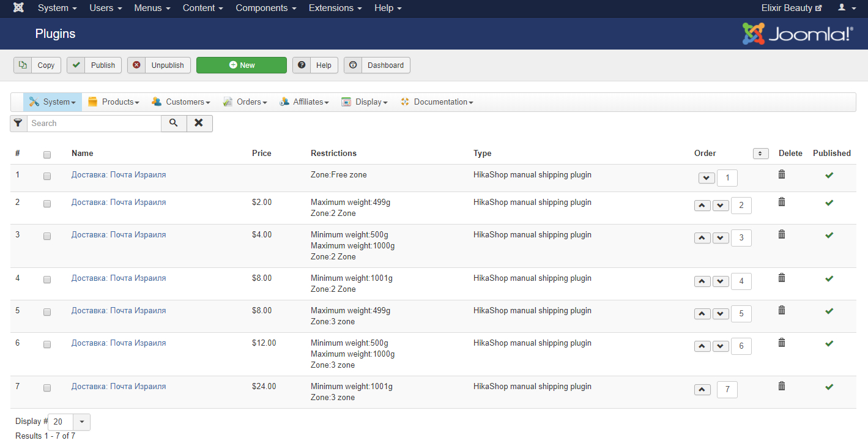Viewport: 868px width, 446px height.
Task: Open the Components menu
Action: tap(265, 8)
